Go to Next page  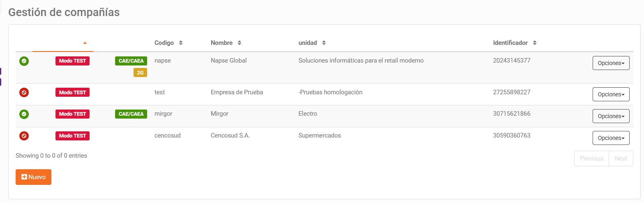621,159
